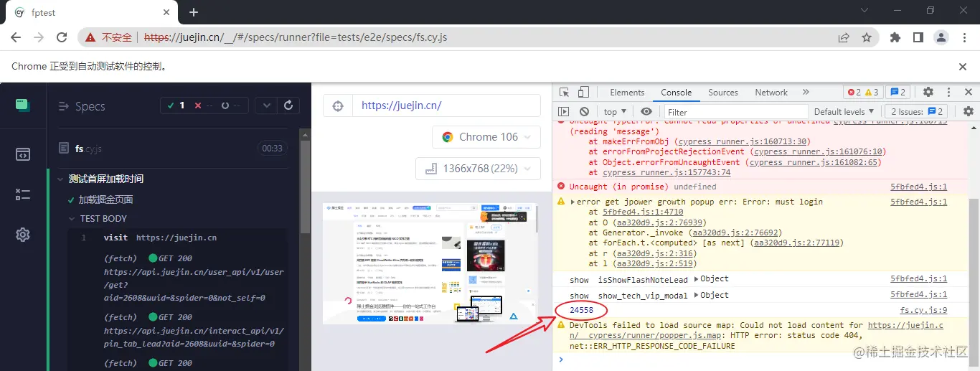
Task: Open the Specs list icon in Cypress sidebar
Action: click(x=23, y=154)
